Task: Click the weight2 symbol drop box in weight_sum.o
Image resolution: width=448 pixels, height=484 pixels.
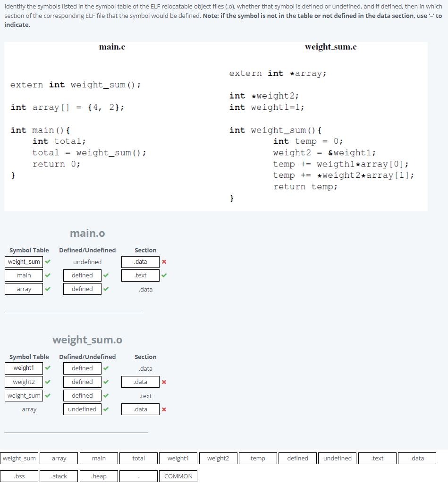Action: (x=24, y=382)
